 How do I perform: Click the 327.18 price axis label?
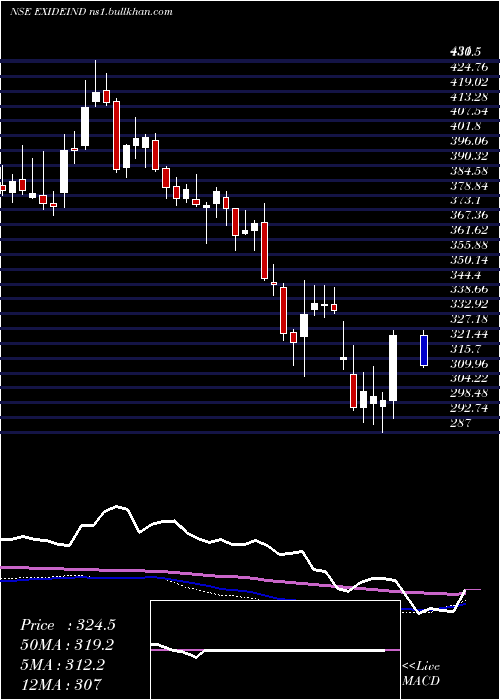point(469,319)
